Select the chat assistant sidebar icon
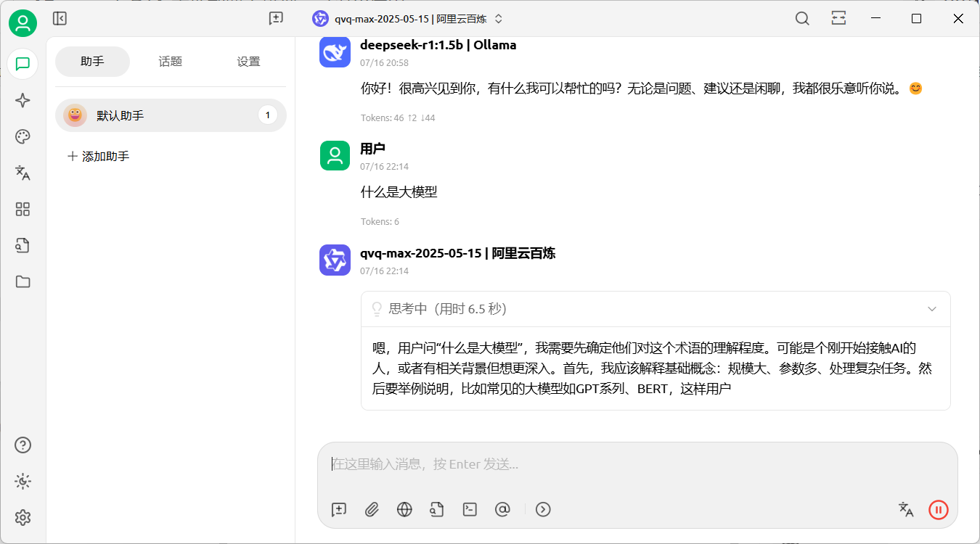 tap(23, 64)
